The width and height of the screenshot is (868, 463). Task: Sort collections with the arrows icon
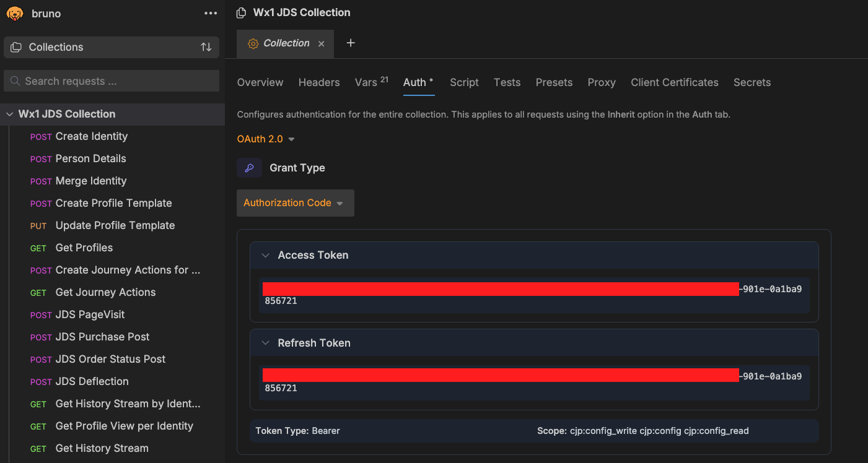(x=206, y=47)
